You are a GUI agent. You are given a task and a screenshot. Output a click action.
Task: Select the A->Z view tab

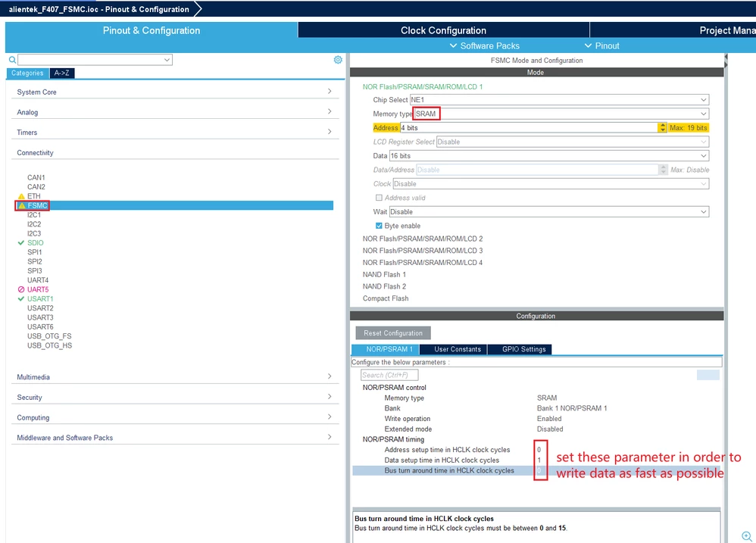point(61,73)
